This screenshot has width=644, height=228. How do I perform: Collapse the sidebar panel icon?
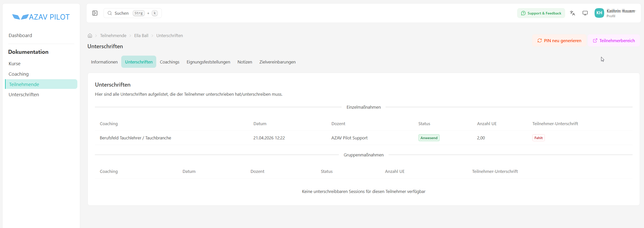95,13
